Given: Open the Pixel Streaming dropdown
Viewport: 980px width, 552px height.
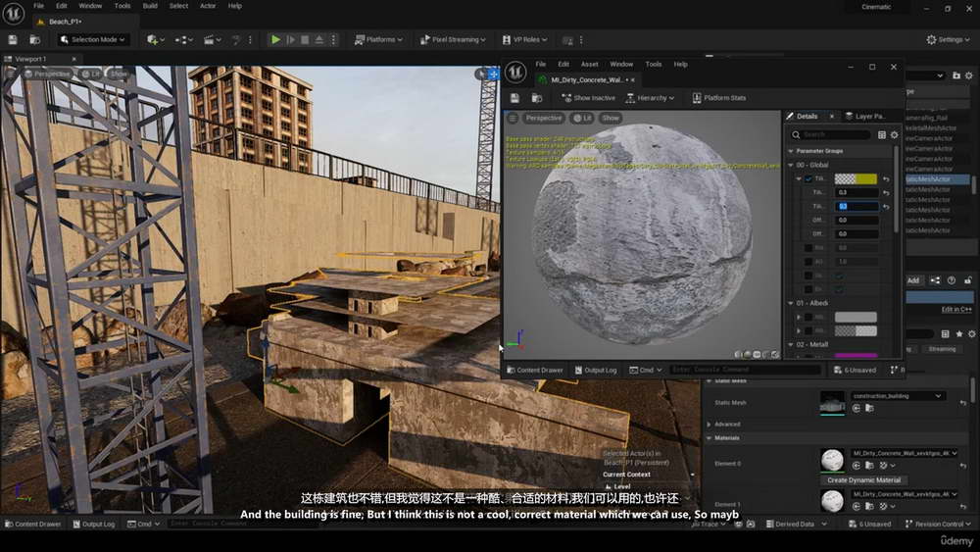Looking at the screenshot, I should pyautogui.click(x=453, y=39).
